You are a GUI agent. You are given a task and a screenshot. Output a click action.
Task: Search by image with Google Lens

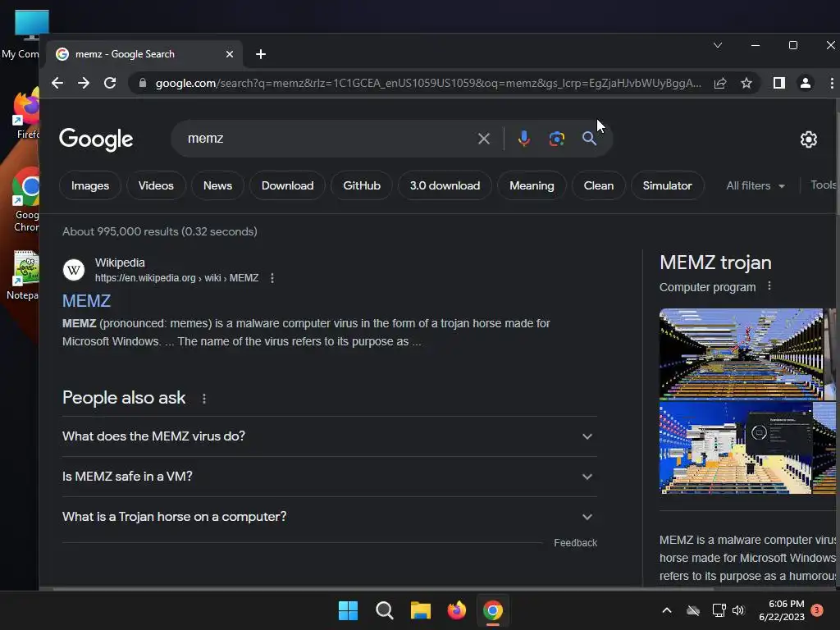[x=557, y=139]
